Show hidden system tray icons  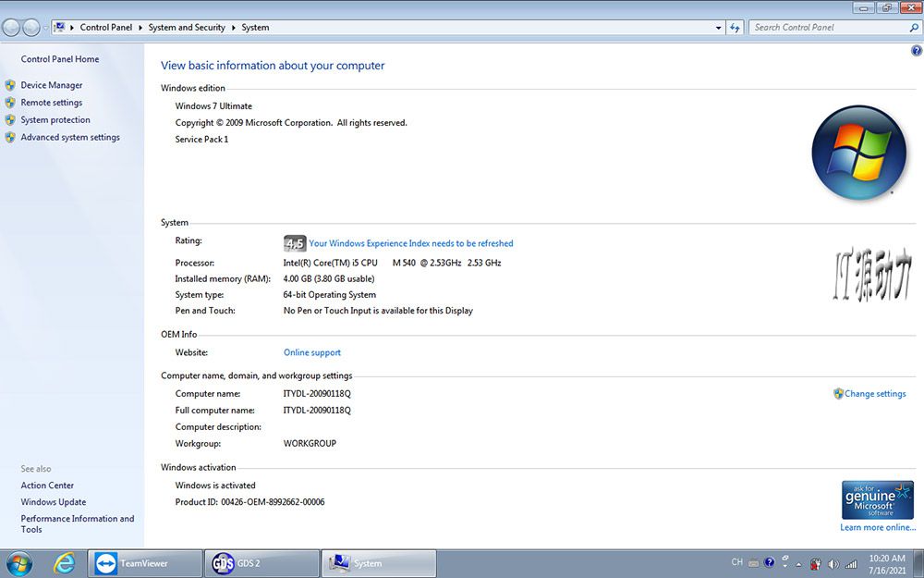click(799, 564)
